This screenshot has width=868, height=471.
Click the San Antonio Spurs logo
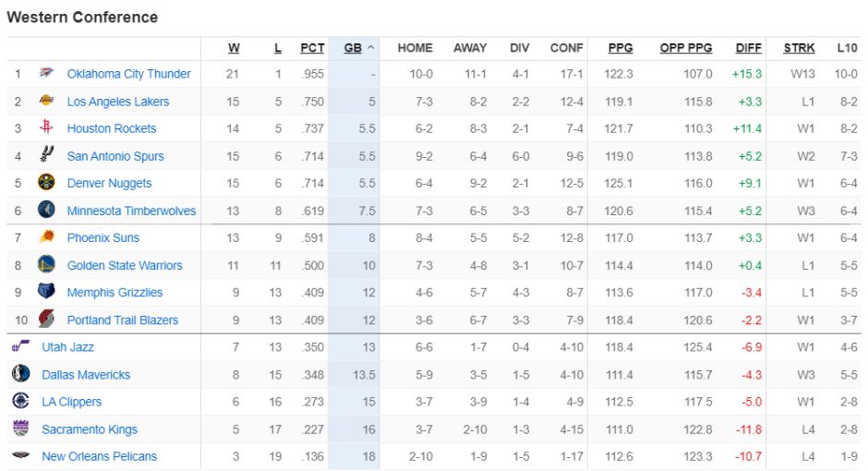coord(46,156)
